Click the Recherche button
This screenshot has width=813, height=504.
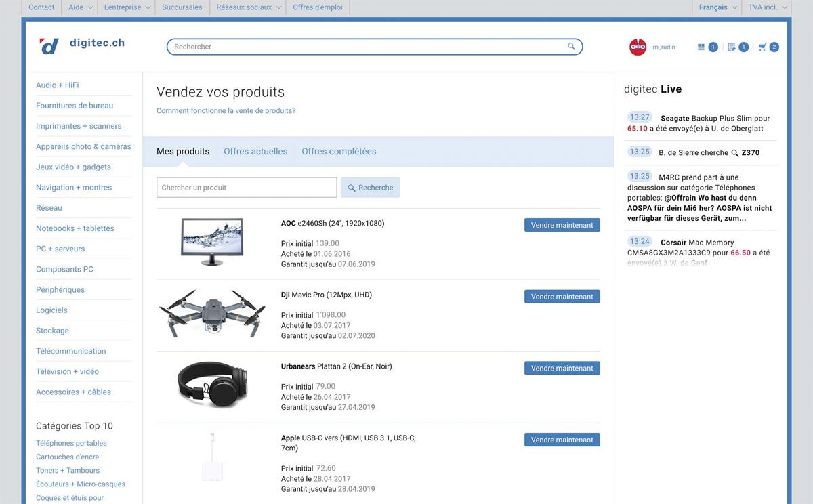coord(371,188)
